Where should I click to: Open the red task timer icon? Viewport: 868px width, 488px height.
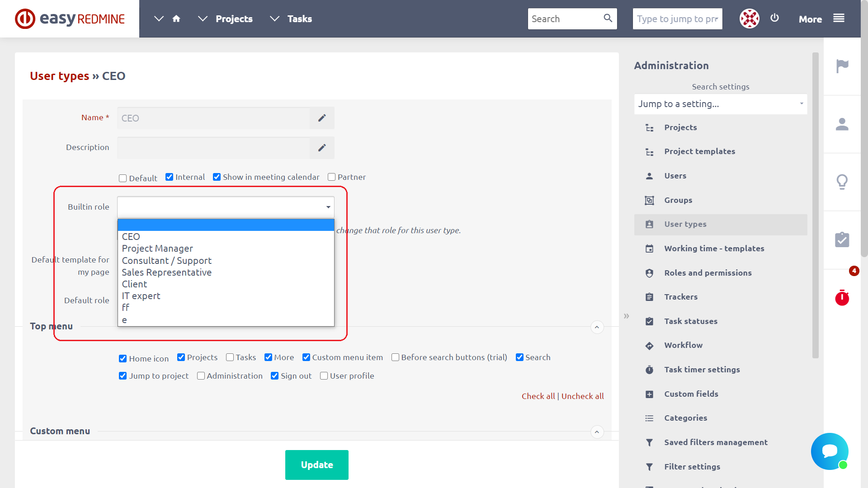842,298
